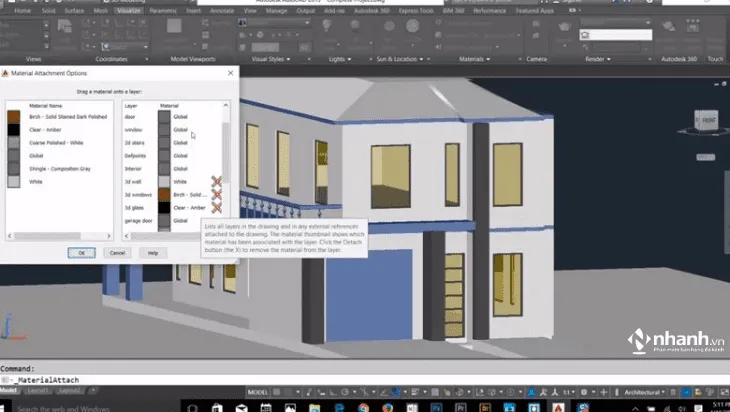Click the Create Camera icon
730x412 pixels.
(536, 24)
